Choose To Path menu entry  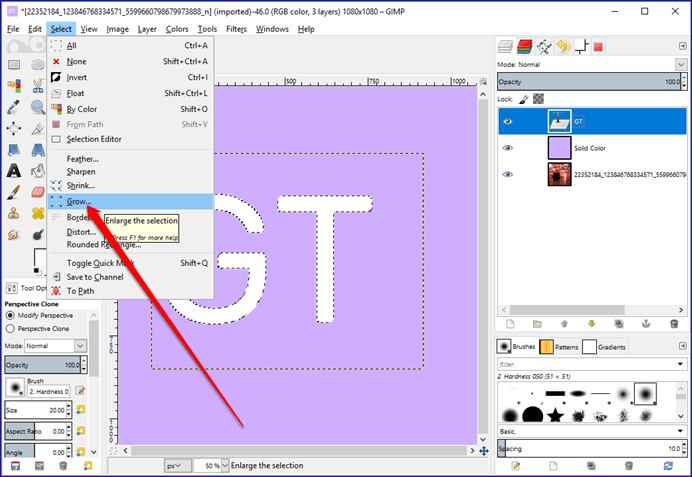[x=130, y=291]
